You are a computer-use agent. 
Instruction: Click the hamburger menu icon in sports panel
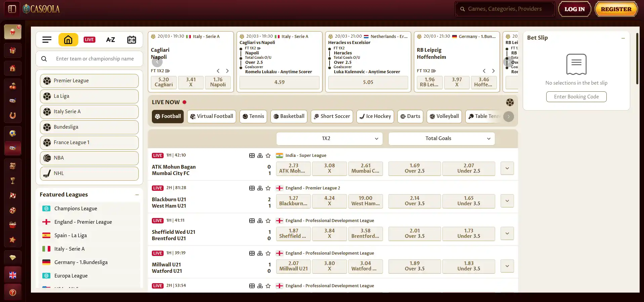(47, 40)
